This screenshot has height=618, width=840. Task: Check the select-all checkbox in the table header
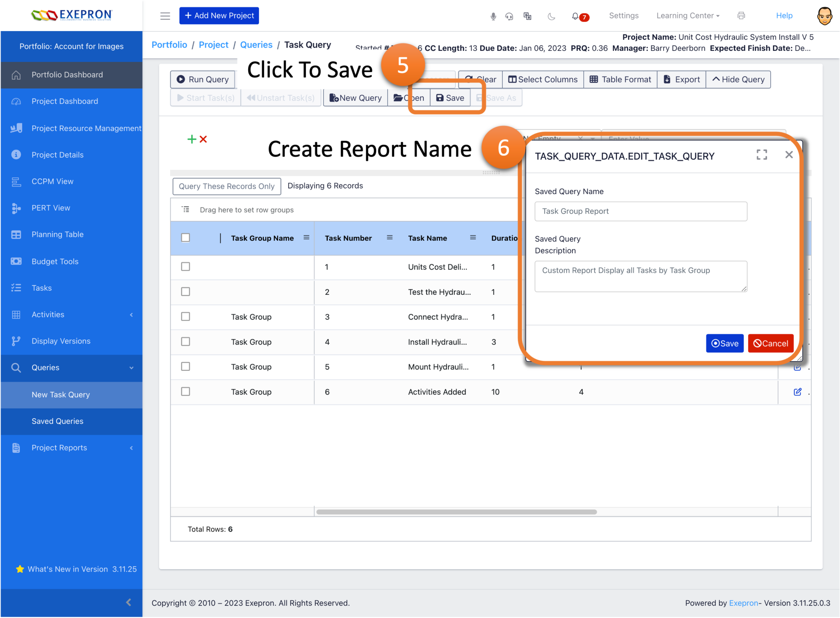[x=185, y=237]
